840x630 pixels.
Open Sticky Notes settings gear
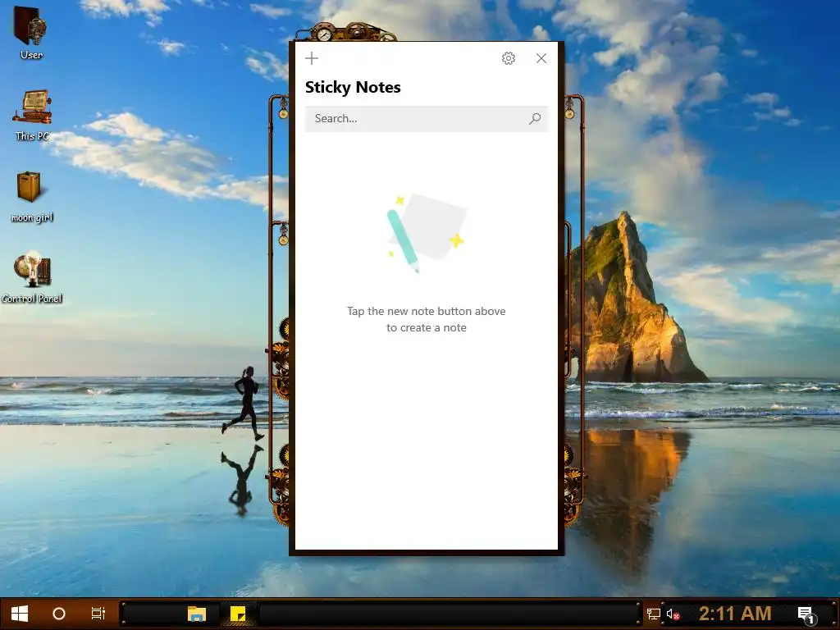coord(509,58)
